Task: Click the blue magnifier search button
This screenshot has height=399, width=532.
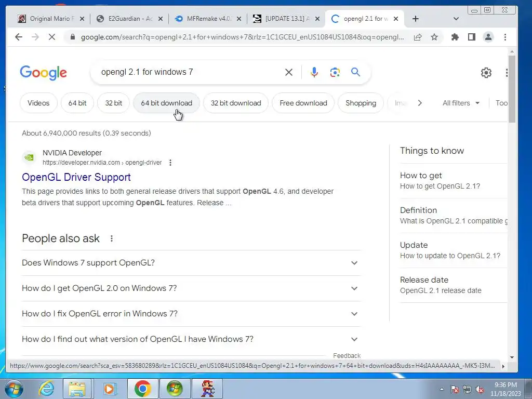Action: 355,72
